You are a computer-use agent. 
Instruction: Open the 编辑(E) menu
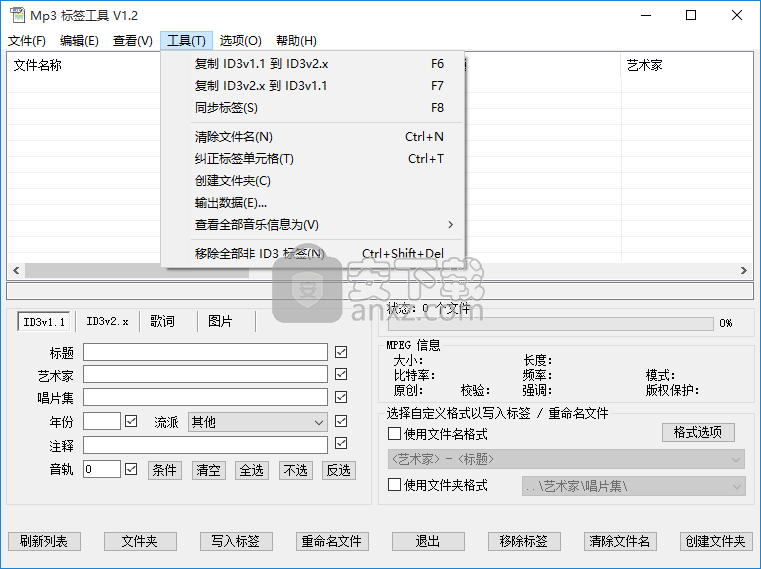[79, 41]
